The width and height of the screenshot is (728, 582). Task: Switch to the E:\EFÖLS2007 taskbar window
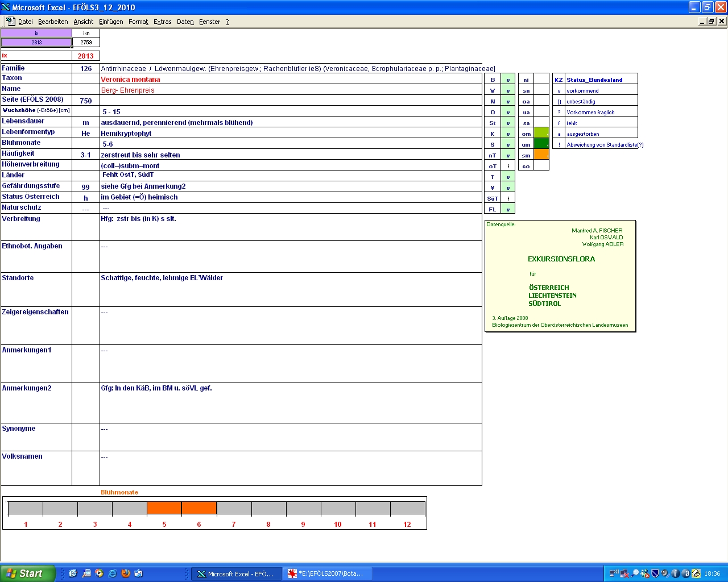pyautogui.click(x=327, y=574)
